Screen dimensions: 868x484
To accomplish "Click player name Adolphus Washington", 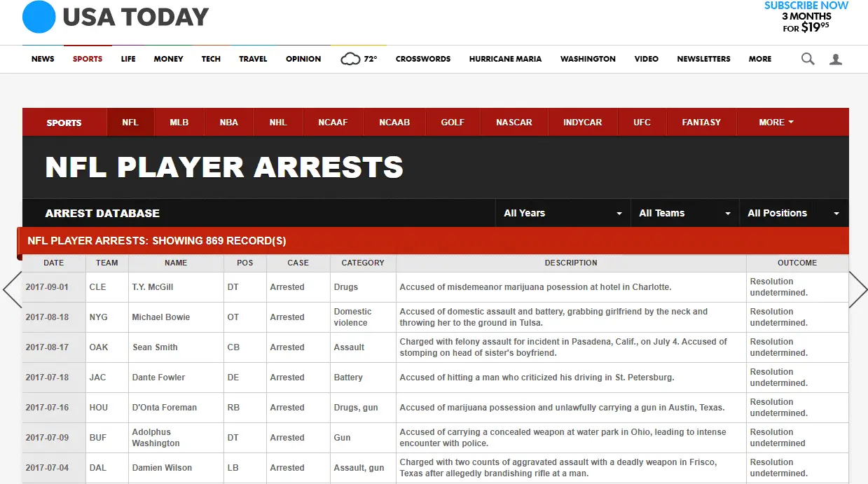I will tap(156, 438).
